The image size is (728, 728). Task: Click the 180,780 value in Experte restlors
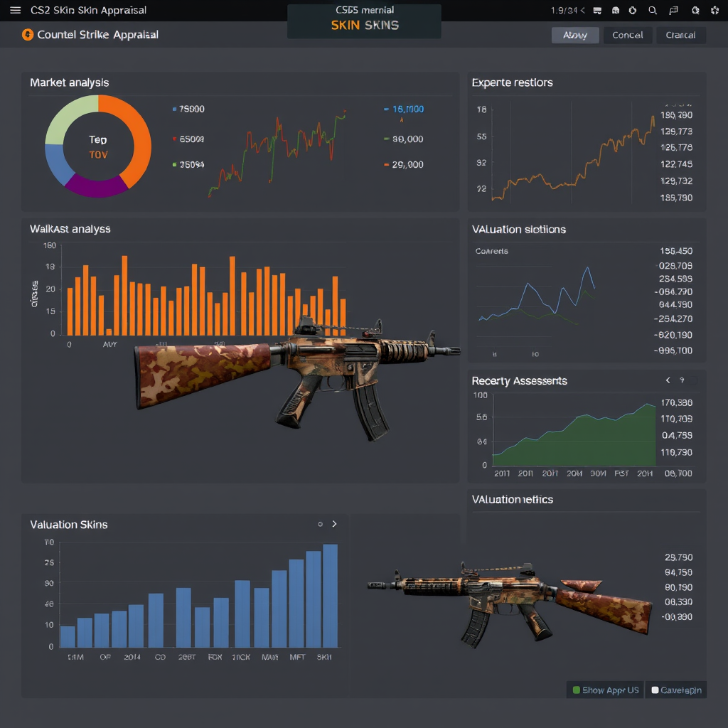click(x=676, y=115)
